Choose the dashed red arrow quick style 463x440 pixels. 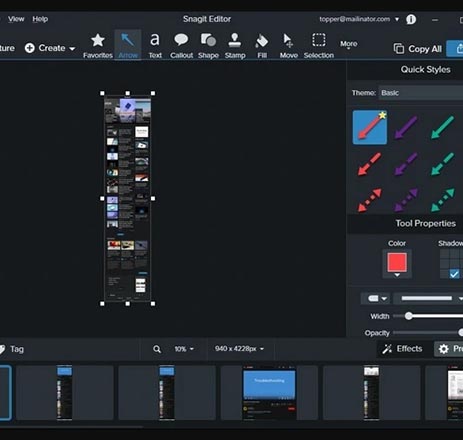[x=369, y=164]
